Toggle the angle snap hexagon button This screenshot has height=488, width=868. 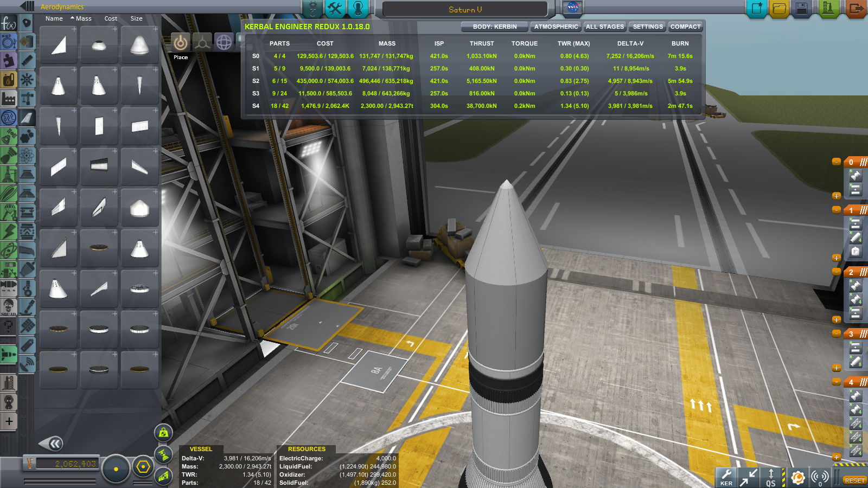[143, 467]
